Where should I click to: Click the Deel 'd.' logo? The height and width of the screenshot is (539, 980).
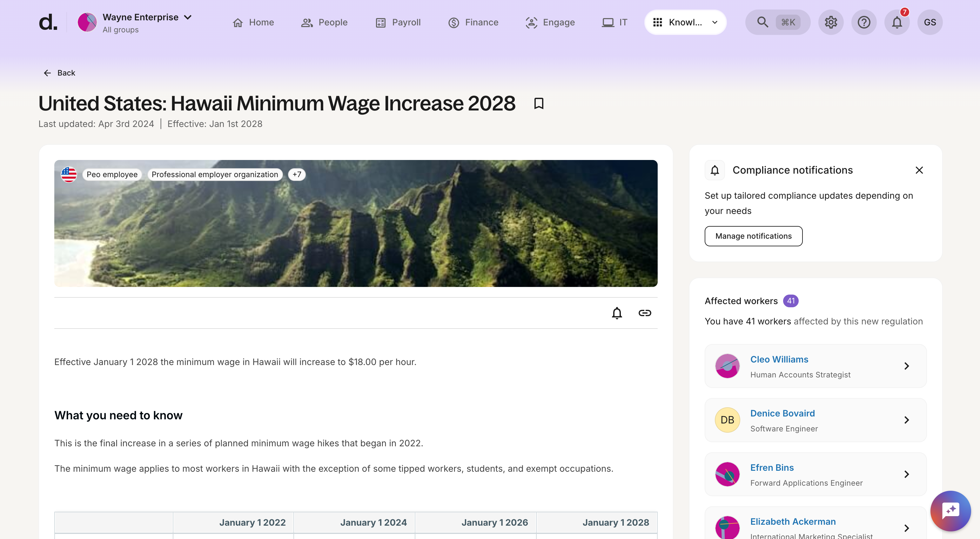pyautogui.click(x=48, y=22)
